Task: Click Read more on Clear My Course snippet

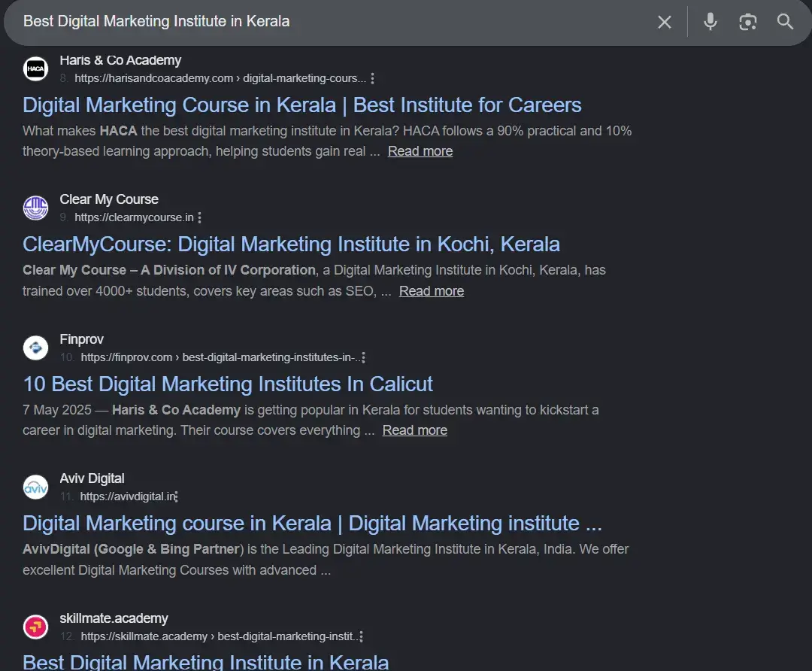Action: (432, 291)
